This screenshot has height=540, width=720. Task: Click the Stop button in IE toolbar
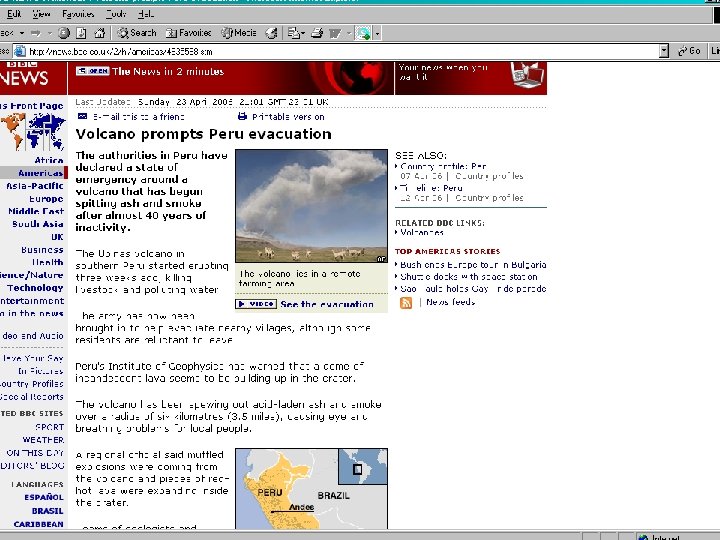click(64, 33)
